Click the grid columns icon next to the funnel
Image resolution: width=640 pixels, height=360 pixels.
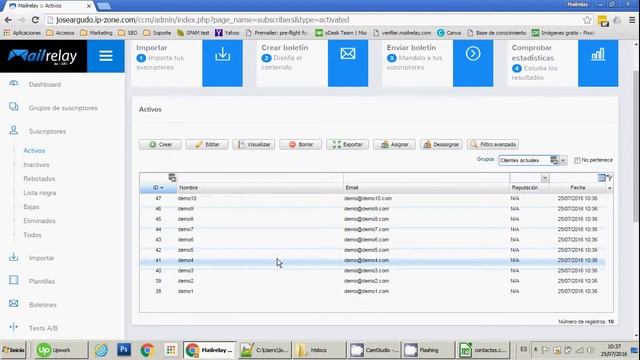coord(602,178)
